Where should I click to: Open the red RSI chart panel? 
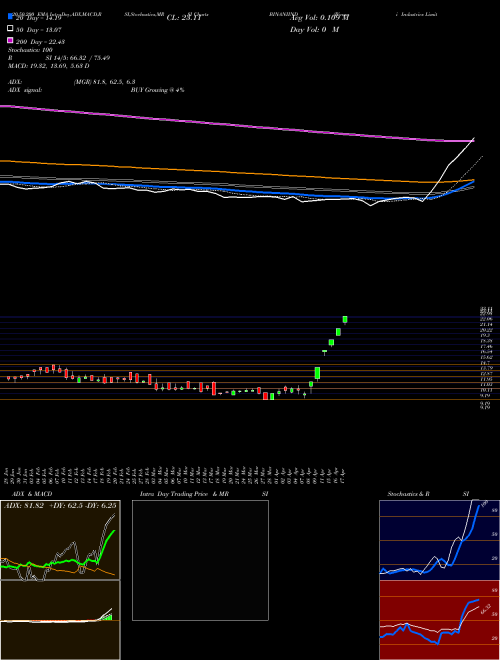click(x=439, y=620)
